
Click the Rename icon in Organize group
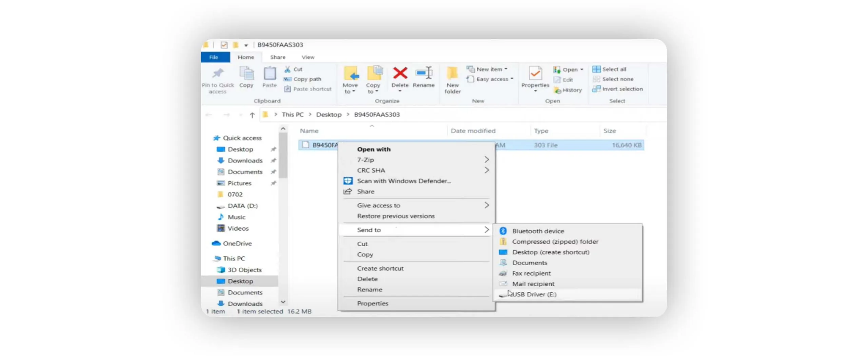[x=423, y=74]
